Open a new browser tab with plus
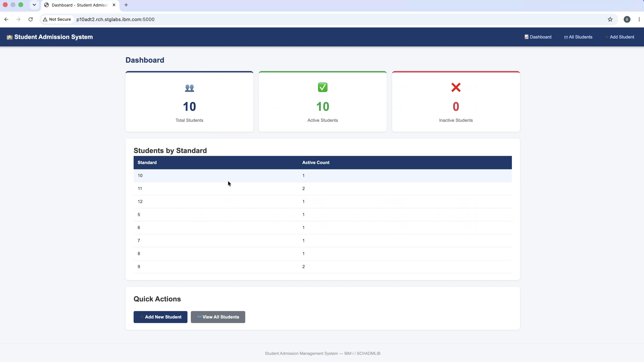Screen dimensions: 644x362 point(126,5)
